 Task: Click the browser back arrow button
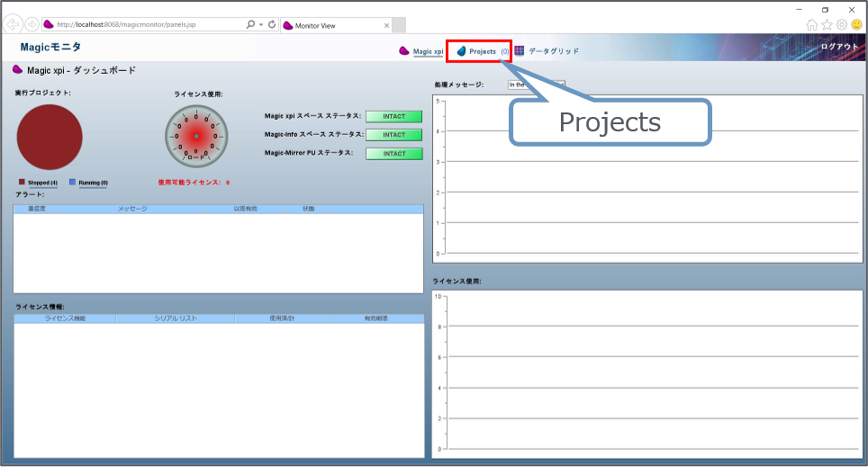pyautogui.click(x=14, y=24)
